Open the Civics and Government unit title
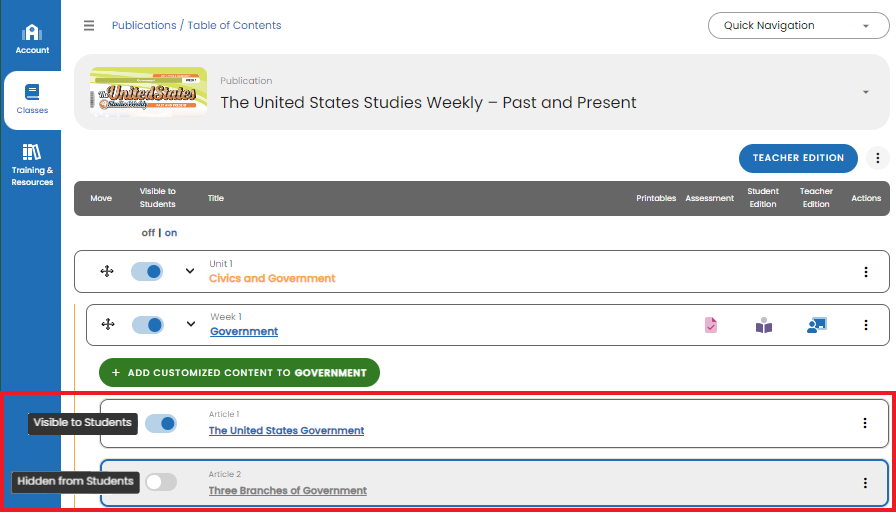The image size is (896, 512). (x=272, y=278)
